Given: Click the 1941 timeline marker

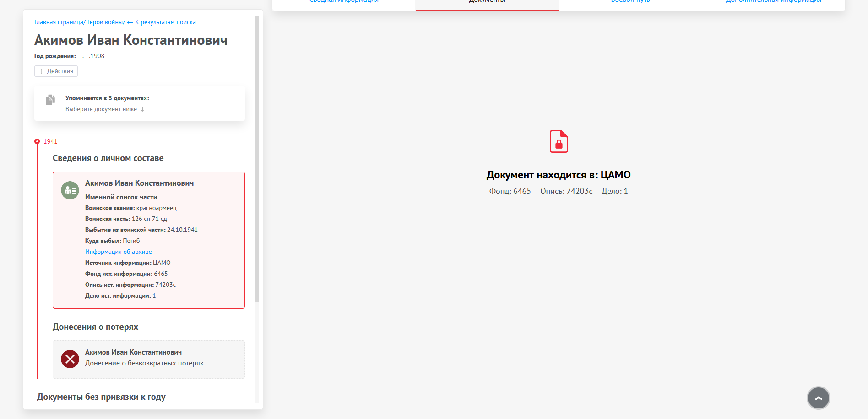Looking at the screenshot, I should point(37,141).
